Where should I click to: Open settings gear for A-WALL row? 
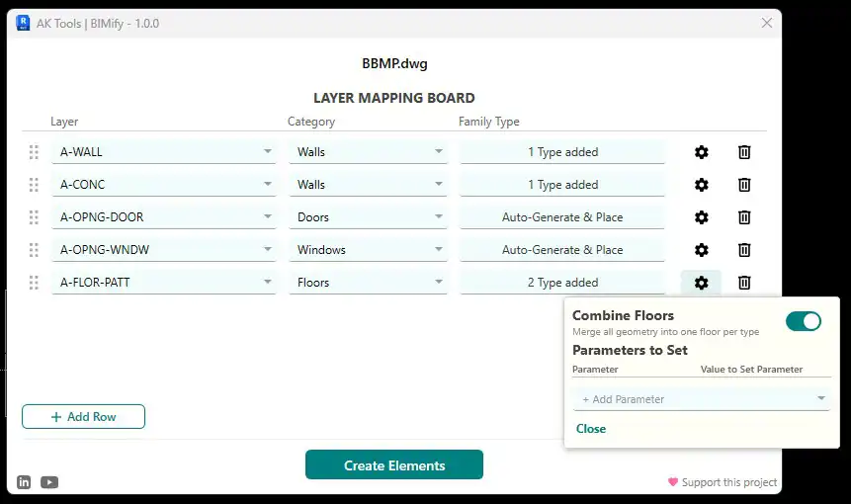click(x=701, y=152)
